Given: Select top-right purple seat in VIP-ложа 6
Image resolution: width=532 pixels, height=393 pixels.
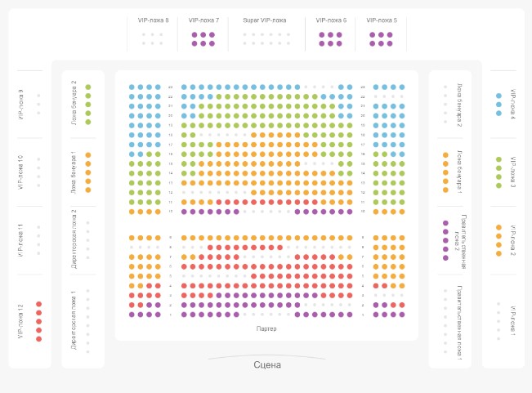Looking at the screenshot, I should [341, 35].
